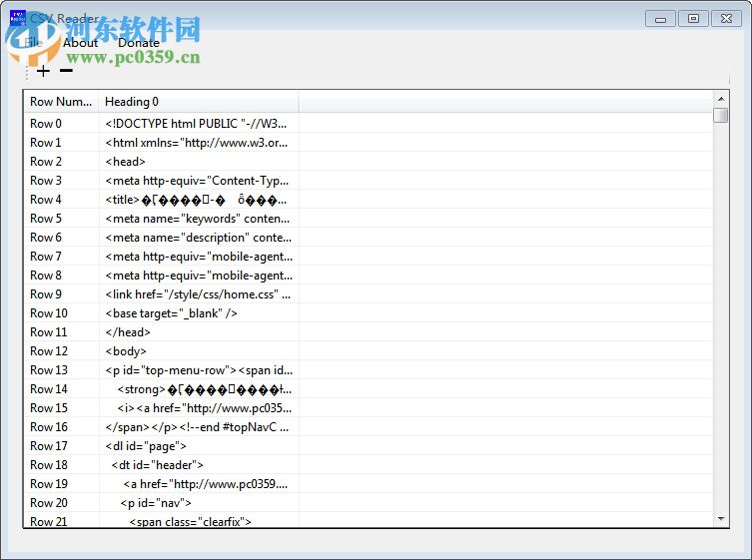Select the <dt id="header"> cell
The width and height of the screenshot is (752, 560).
tap(199, 465)
